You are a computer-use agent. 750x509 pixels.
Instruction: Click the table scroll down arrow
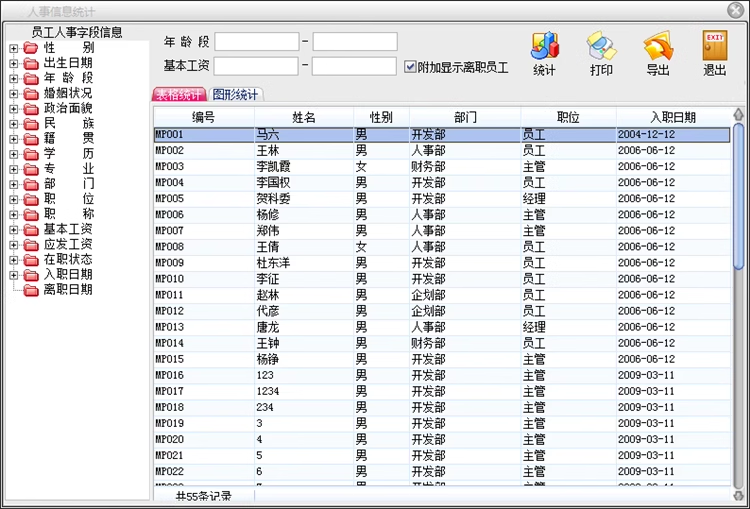coord(739,495)
